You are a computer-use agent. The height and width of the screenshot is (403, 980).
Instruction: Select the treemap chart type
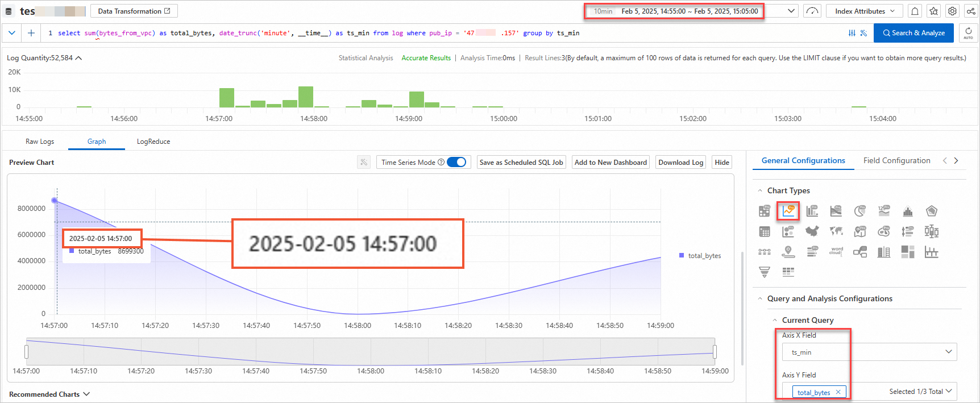tap(908, 252)
